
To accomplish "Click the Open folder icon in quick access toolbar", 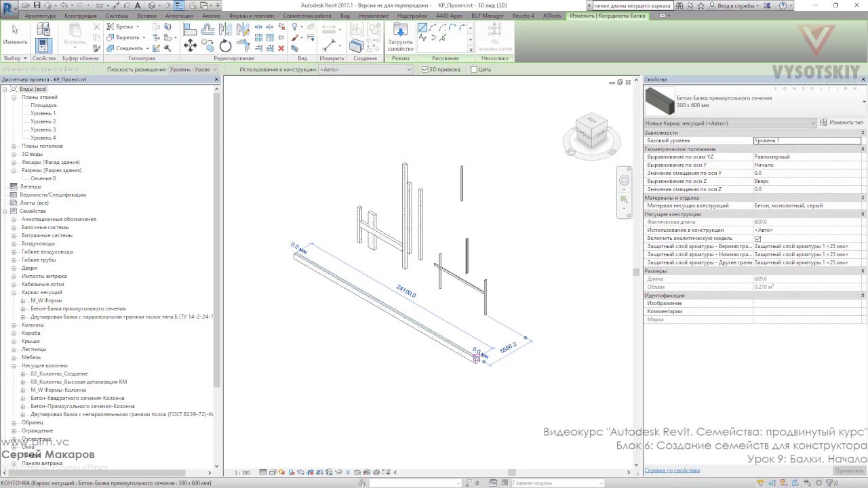I will (x=25, y=5).
